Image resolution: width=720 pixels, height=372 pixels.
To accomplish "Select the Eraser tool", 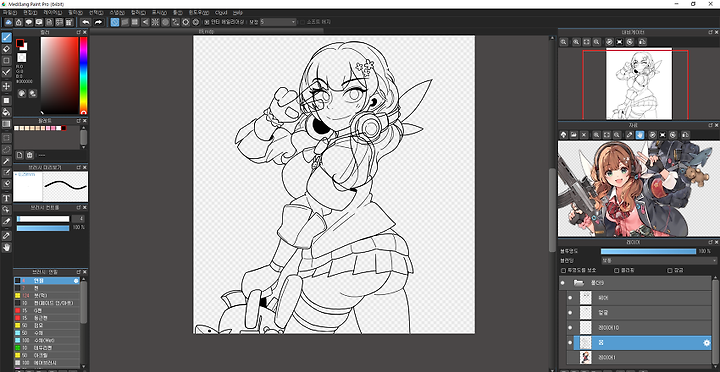I will tap(6, 49).
